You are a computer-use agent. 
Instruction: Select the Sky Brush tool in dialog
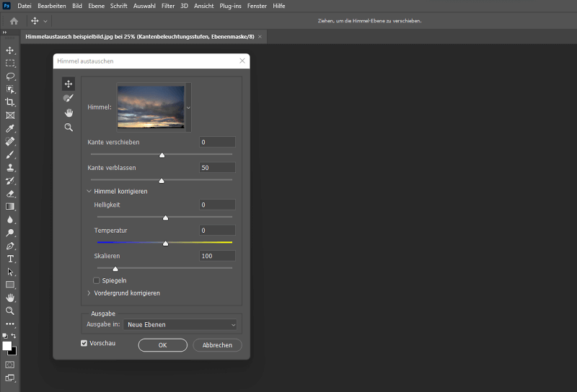(x=69, y=98)
